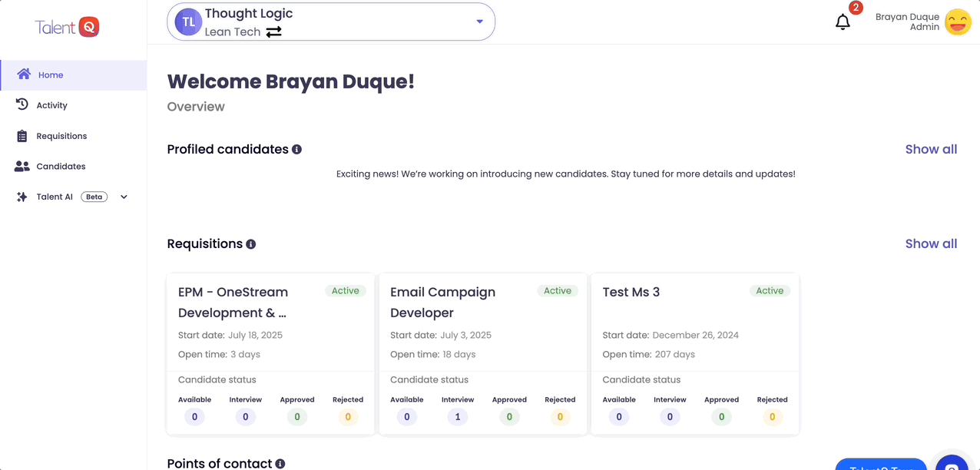Navigate to Candidates in sidebar
The width and height of the screenshot is (980, 470).
point(61,167)
